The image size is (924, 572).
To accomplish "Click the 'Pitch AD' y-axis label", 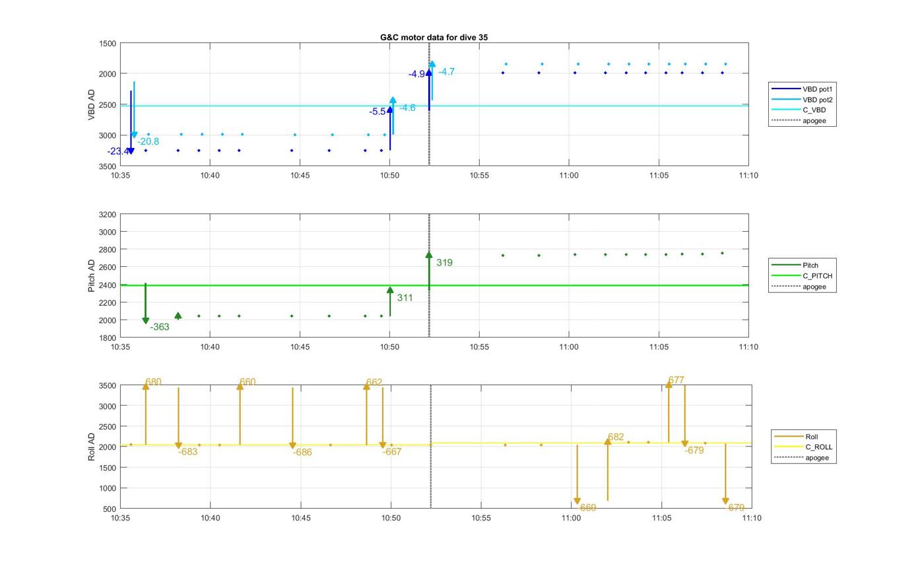I will (91, 275).
